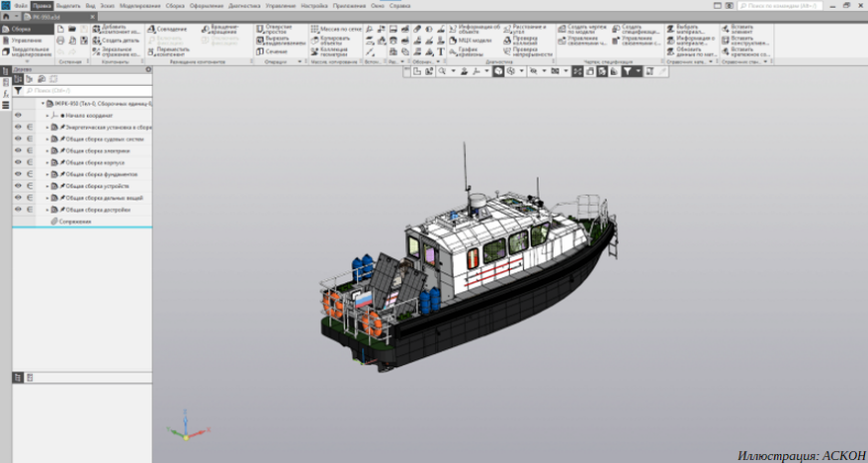Viewport: 868px width, 463px height.
Task: Toggle visibility of Общая сборка электрики
Action: click(18, 151)
